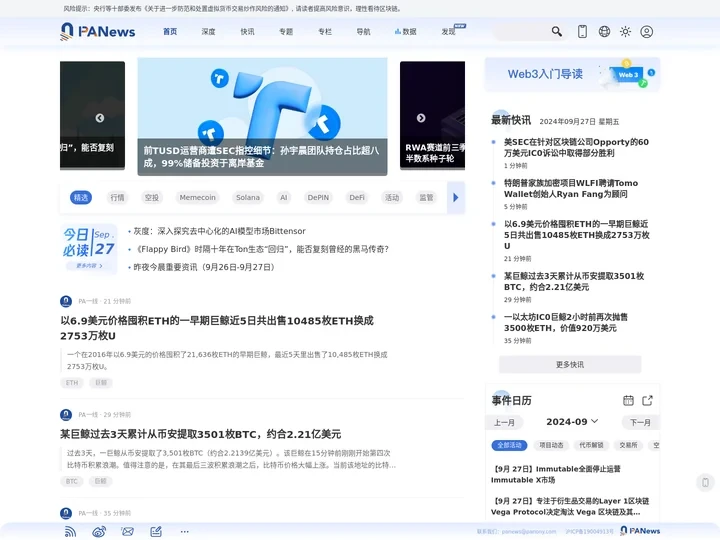
Task: Click the RSS feed icon in footer
Action: coord(70,532)
